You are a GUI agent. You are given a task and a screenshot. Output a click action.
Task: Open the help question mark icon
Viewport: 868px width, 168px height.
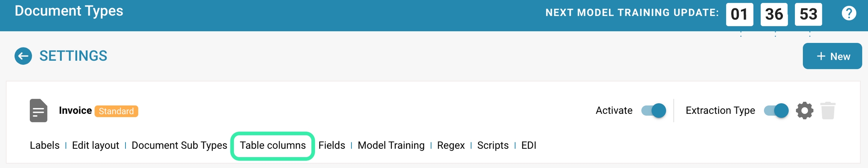849,14
